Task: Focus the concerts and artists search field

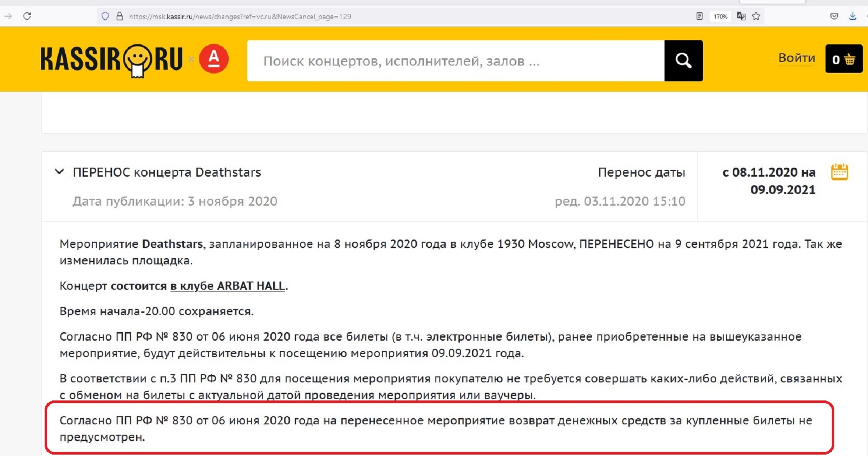Action: 456,61
